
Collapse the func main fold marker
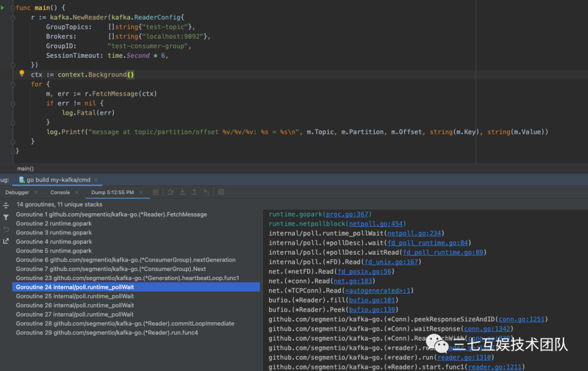[x=13, y=8]
